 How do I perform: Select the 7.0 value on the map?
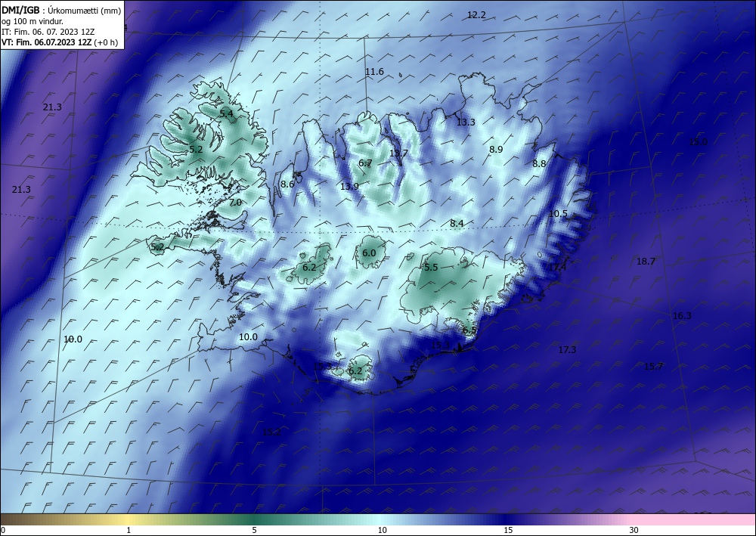(235, 203)
